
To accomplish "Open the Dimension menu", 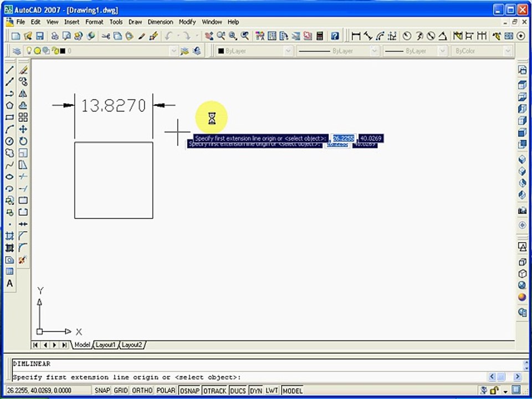I will pos(160,22).
